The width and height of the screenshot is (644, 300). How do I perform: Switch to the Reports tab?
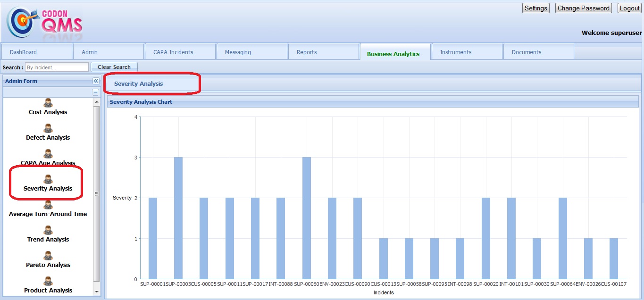(307, 52)
